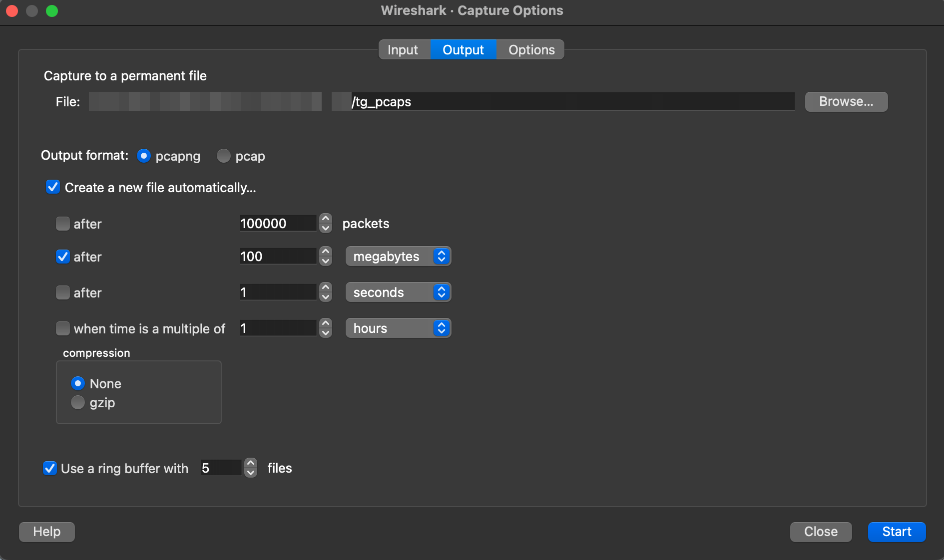944x560 pixels.
Task: Switch to the Input tab
Action: tap(404, 50)
